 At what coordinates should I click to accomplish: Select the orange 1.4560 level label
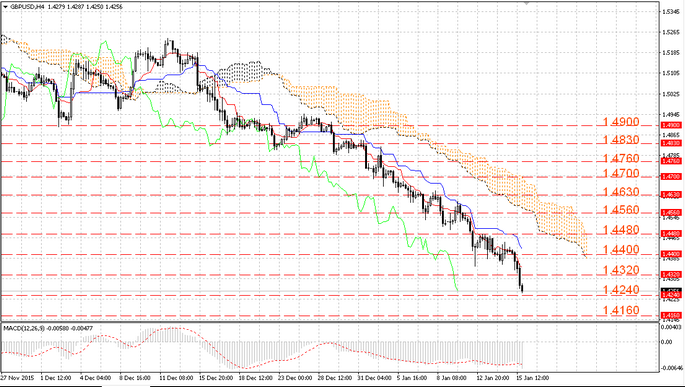pyautogui.click(x=621, y=210)
